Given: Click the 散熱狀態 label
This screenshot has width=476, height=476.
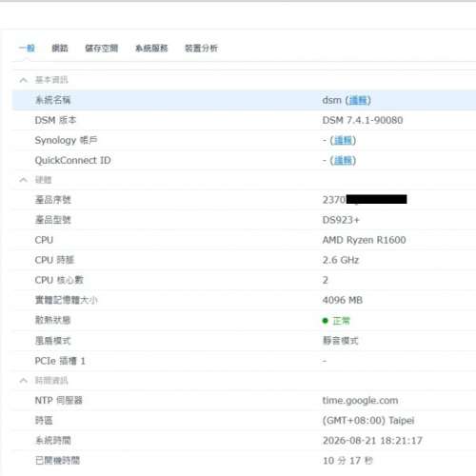Looking at the screenshot, I should (52, 320).
